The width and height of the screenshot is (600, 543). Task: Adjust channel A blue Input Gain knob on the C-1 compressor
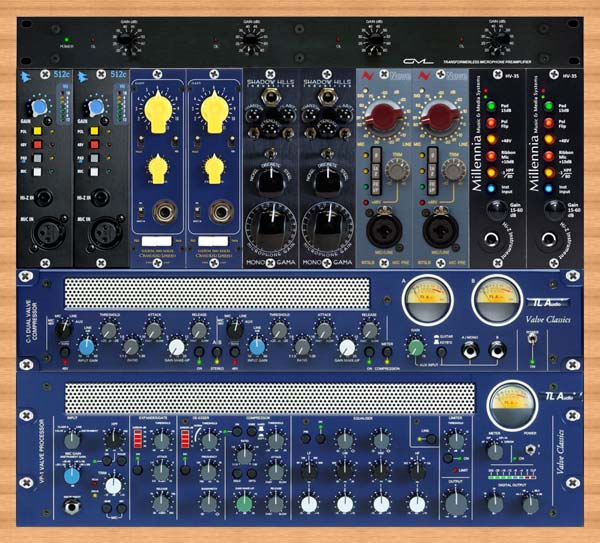87,347
